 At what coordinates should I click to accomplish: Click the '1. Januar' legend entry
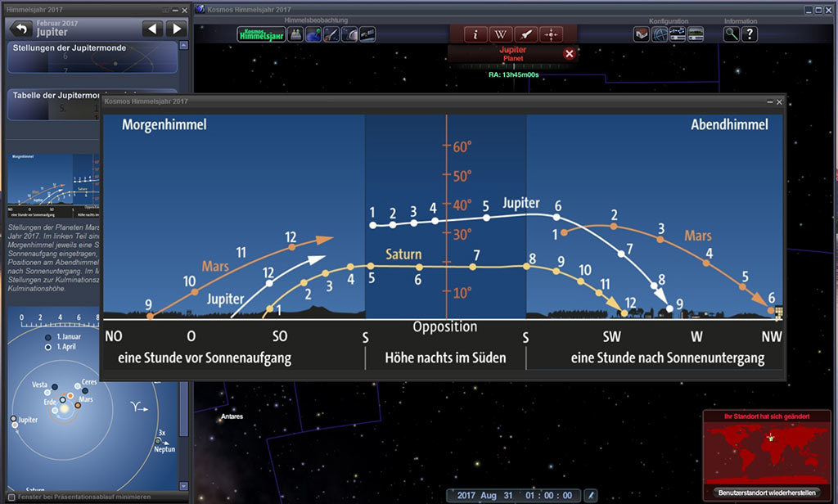[69, 337]
